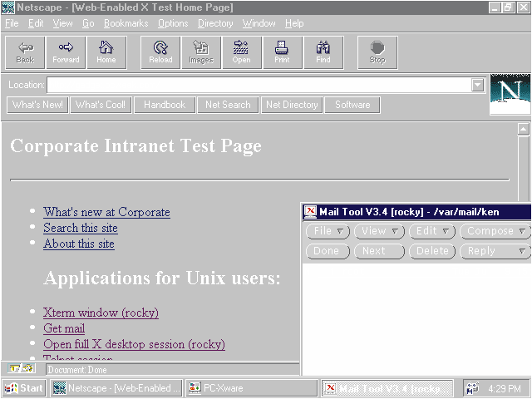Image resolution: width=532 pixels, height=399 pixels.
Task: Open the Windows Start button
Action: (x=24, y=388)
